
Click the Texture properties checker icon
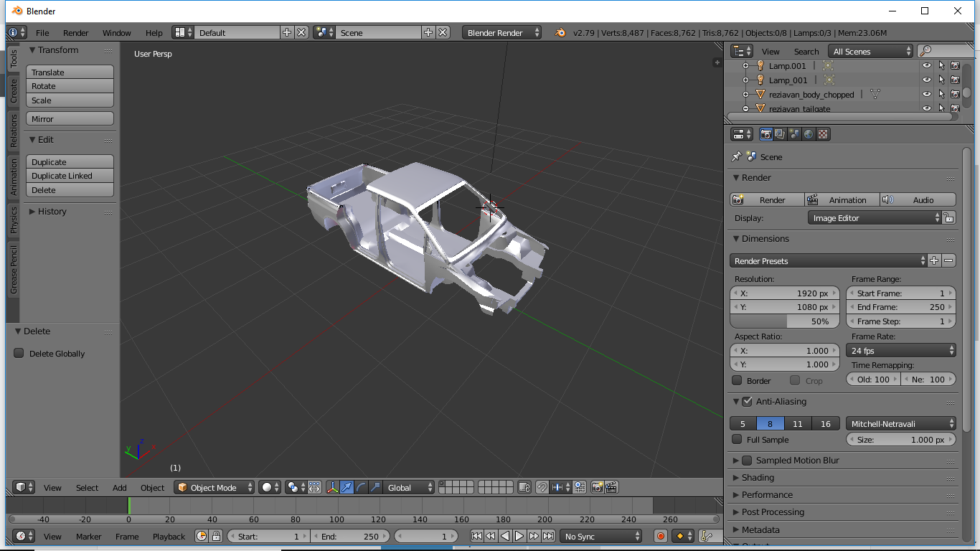(x=823, y=134)
